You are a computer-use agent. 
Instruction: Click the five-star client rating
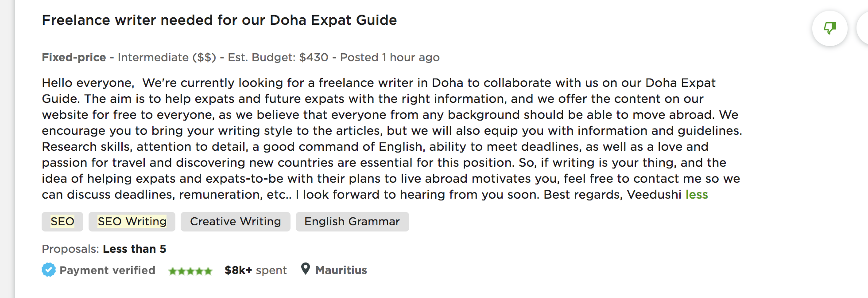[x=190, y=271]
